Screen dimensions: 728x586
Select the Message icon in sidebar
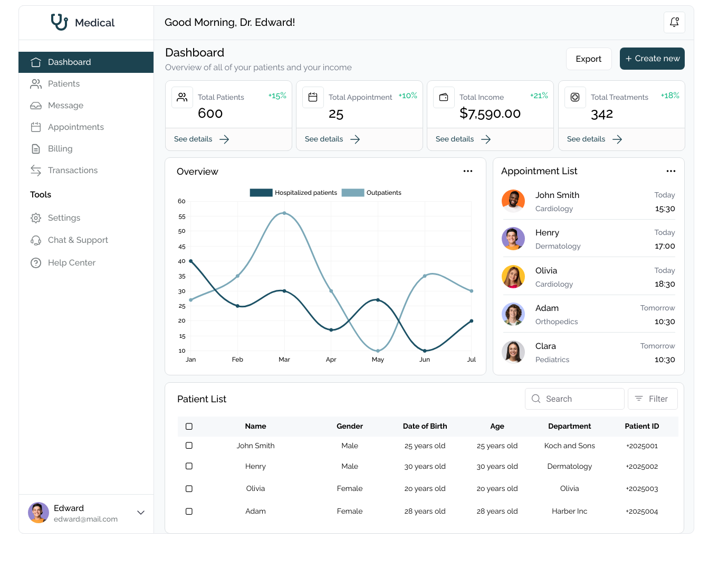(x=36, y=105)
